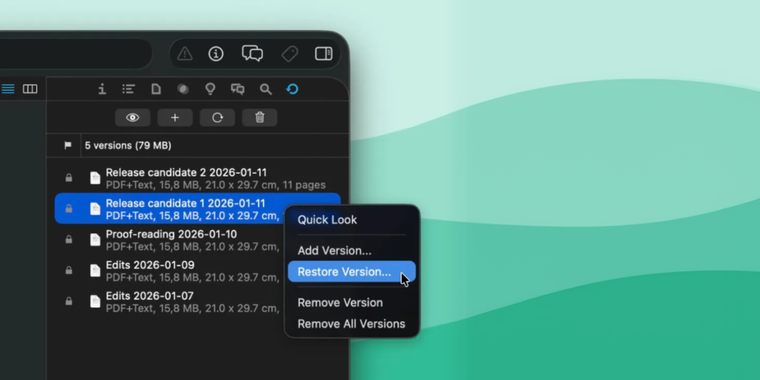The image size is (760, 380).
Task: Open the info 'i' inspector tab
Action: (x=102, y=89)
